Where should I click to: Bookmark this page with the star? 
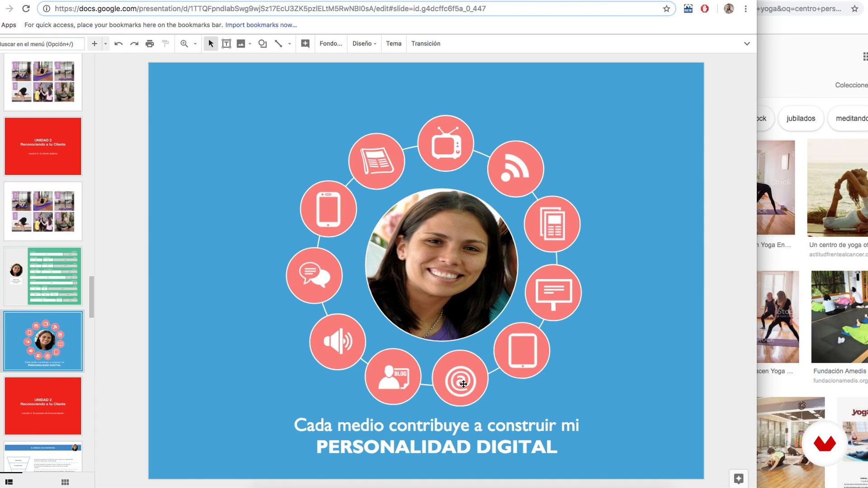pyautogui.click(x=666, y=9)
